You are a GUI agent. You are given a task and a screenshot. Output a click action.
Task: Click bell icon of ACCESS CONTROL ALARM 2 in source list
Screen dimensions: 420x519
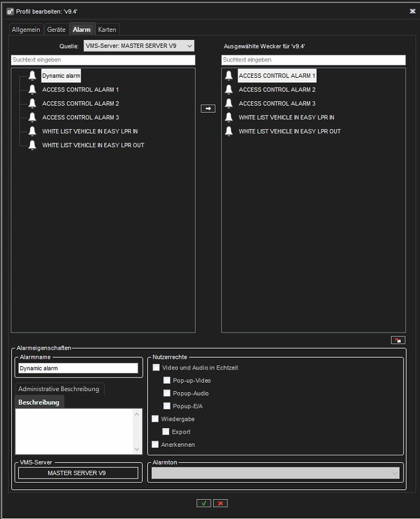click(32, 103)
